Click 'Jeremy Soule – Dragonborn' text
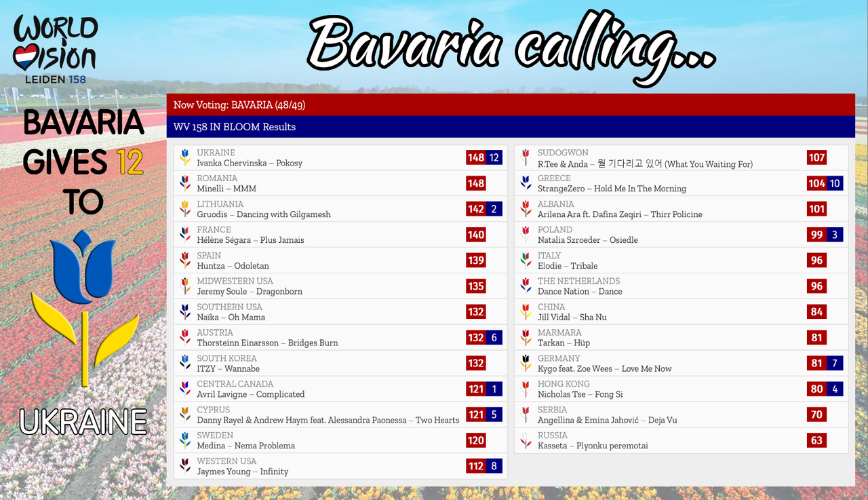This screenshot has width=868, height=500. pyautogui.click(x=250, y=292)
